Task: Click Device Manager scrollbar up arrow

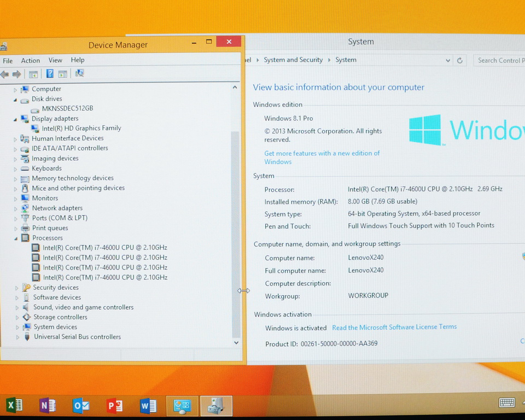Action: click(x=235, y=87)
